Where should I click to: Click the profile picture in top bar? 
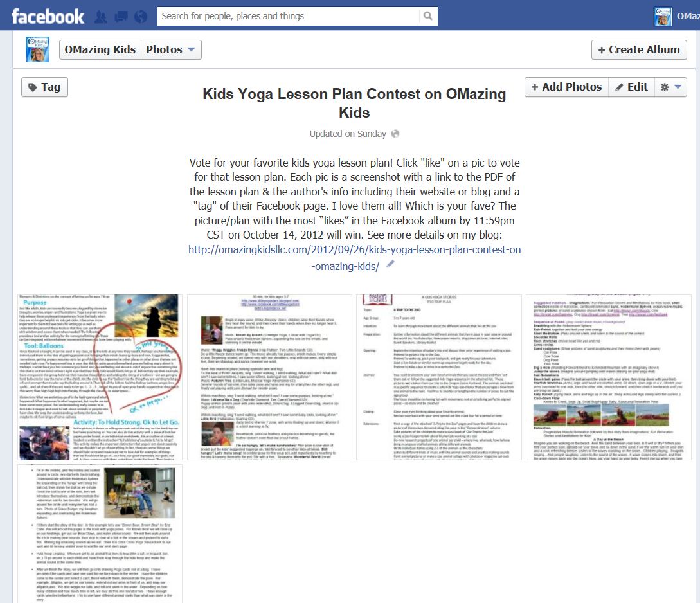pos(663,17)
